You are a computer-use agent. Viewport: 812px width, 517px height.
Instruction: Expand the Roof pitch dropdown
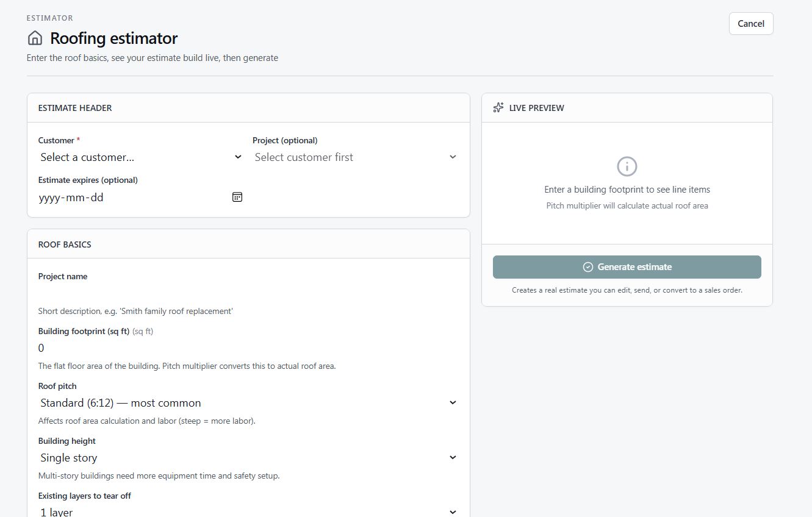pyautogui.click(x=248, y=403)
